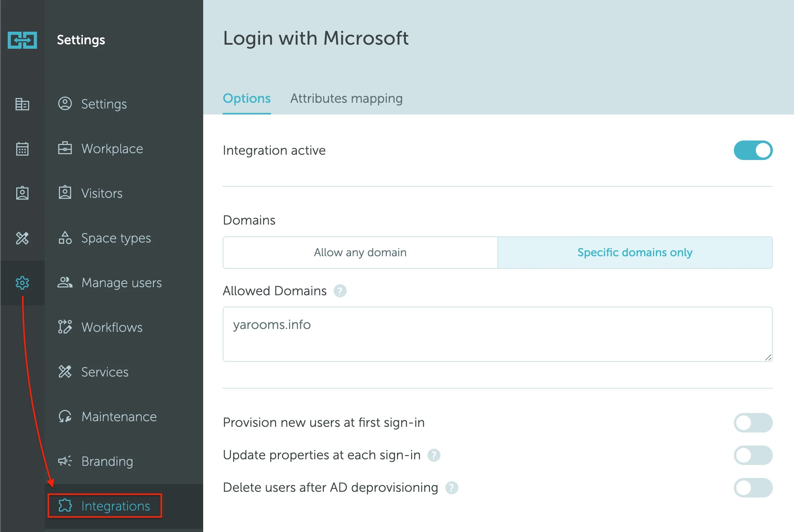Open the visitor badge rail icon

(x=22, y=193)
